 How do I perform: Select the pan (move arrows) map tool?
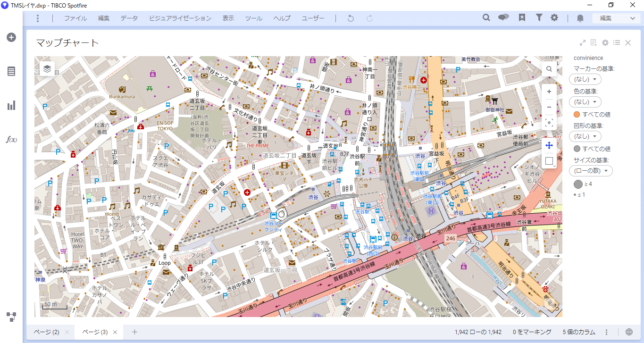549,145
